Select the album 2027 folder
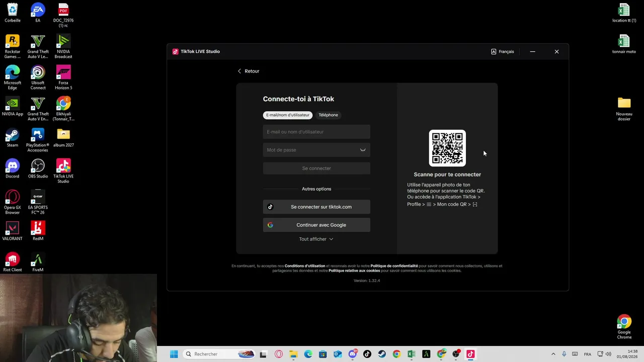Screen dimensions: 644x362 click(x=63, y=138)
